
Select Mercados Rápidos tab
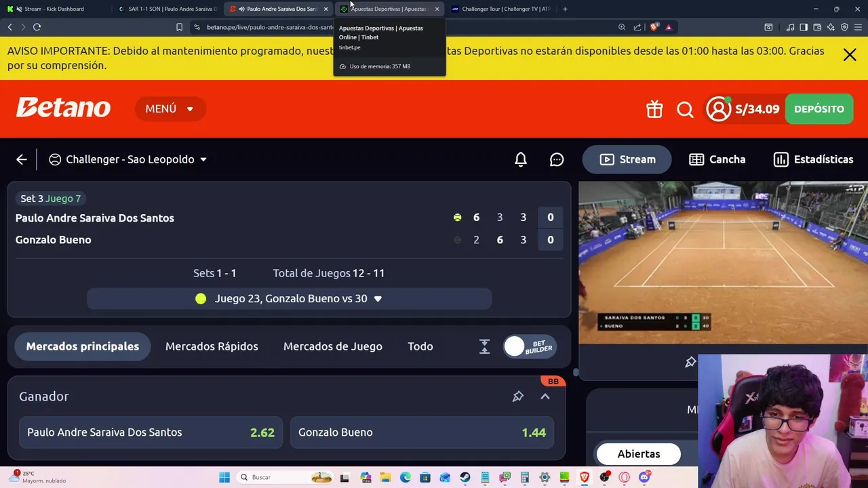pos(212,346)
